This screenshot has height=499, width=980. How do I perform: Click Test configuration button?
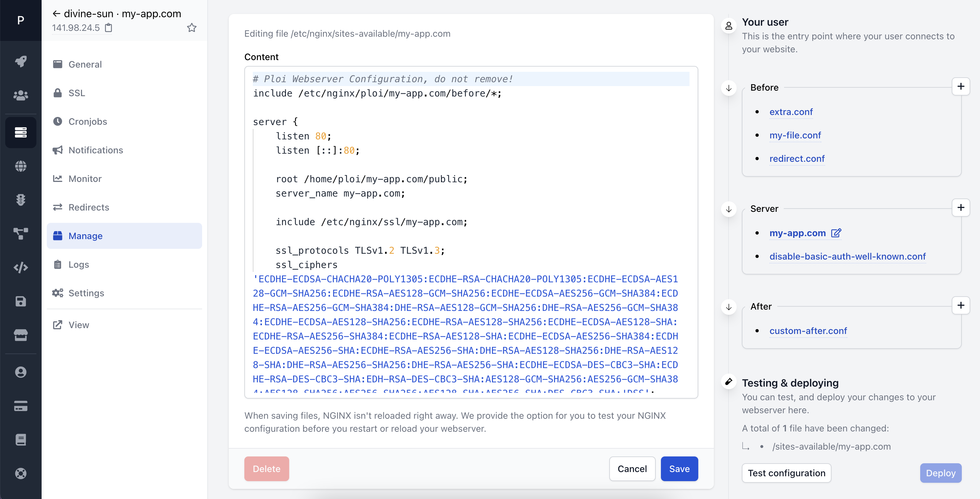click(x=787, y=472)
